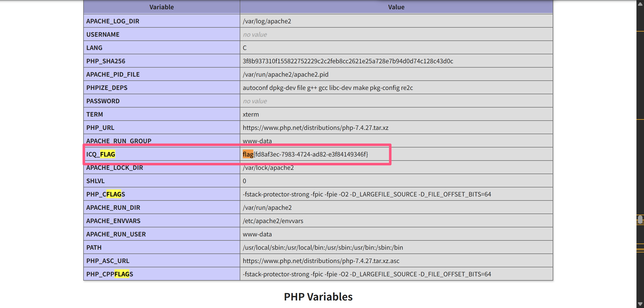Click the highlighted FLAG in PHP_CFLAGS

[114, 194]
